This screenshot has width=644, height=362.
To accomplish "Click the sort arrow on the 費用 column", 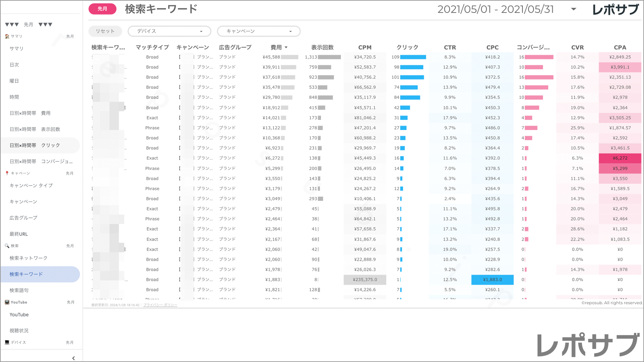I will click(x=286, y=47).
